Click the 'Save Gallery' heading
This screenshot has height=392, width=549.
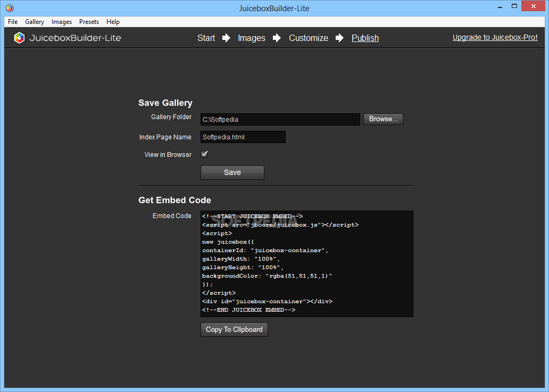click(x=165, y=103)
